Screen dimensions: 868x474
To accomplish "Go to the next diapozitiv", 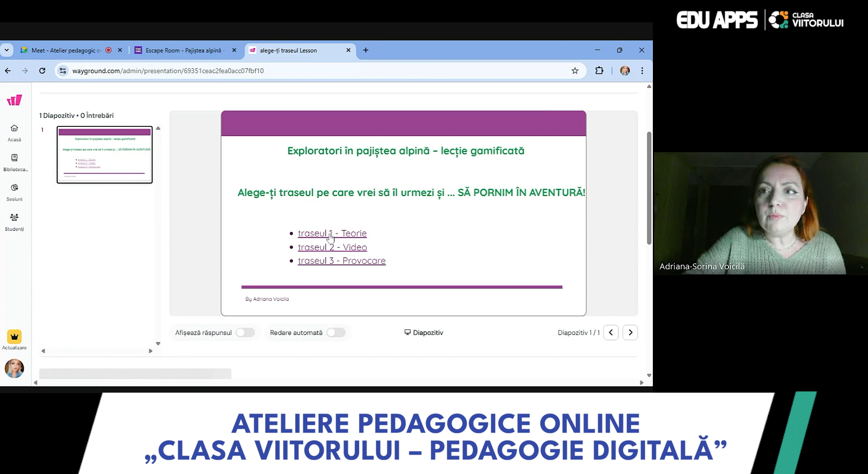I will (x=630, y=333).
